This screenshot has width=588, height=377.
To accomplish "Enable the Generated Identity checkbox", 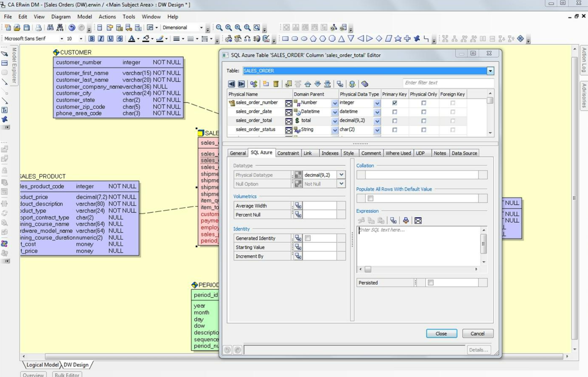I will point(308,238).
